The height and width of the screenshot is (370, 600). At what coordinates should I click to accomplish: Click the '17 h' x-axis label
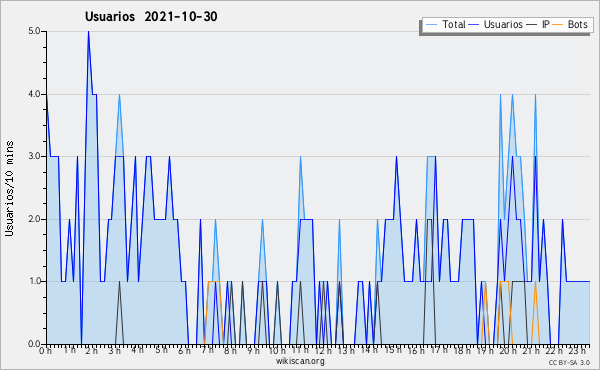tap(439, 351)
